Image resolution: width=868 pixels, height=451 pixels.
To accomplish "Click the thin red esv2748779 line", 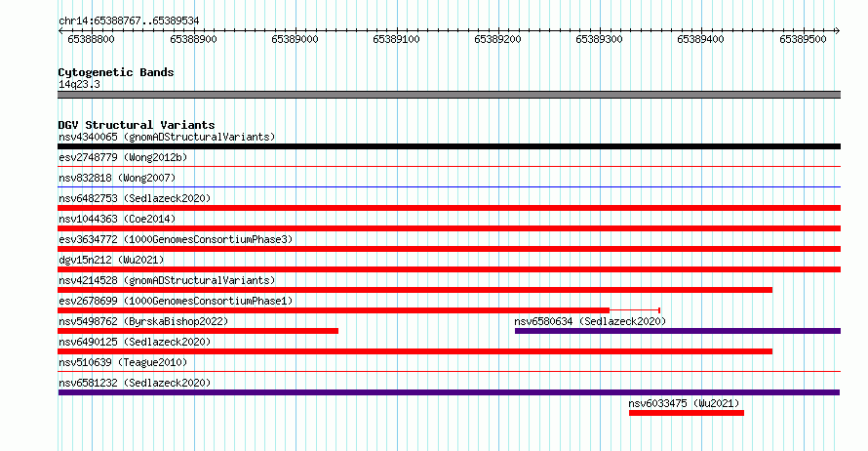I will (449, 166).
